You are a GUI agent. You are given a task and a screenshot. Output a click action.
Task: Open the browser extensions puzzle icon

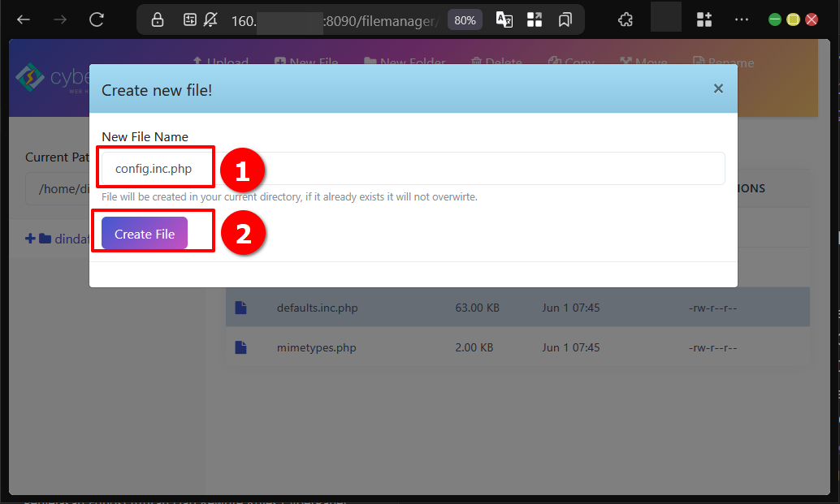click(x=626, y=19)
